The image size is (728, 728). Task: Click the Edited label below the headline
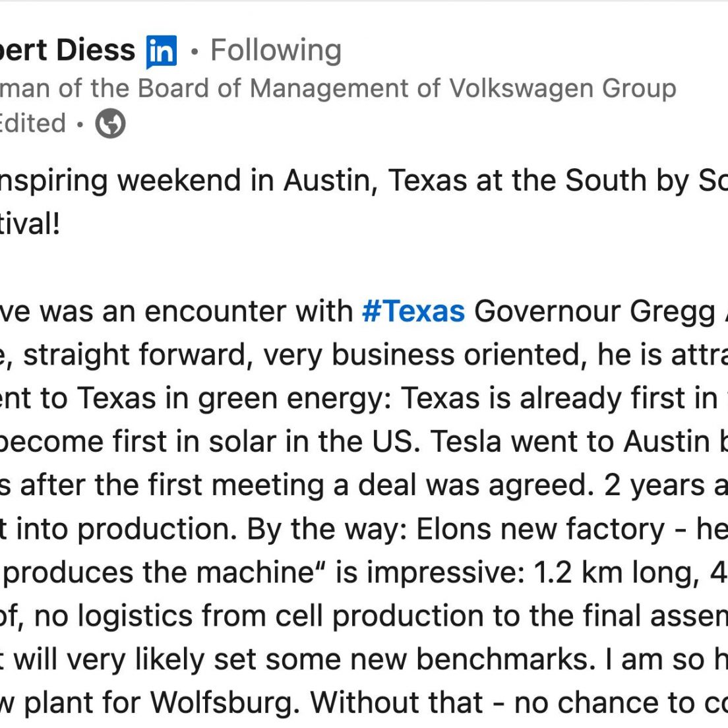[x=32, y=123]
